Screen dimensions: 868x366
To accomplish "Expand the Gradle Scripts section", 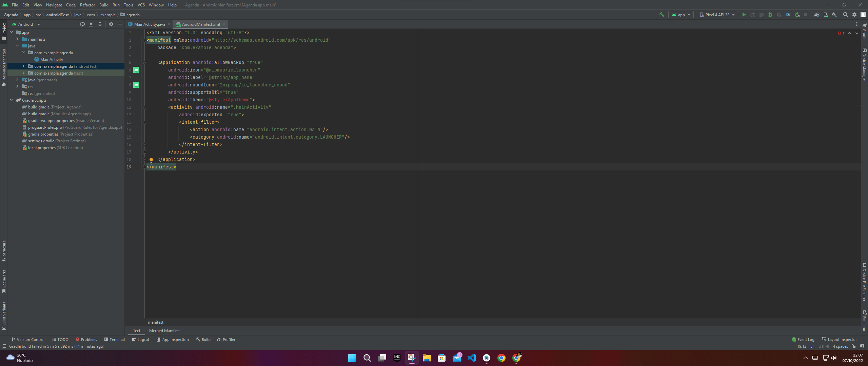I will click(x=12, y=100).
